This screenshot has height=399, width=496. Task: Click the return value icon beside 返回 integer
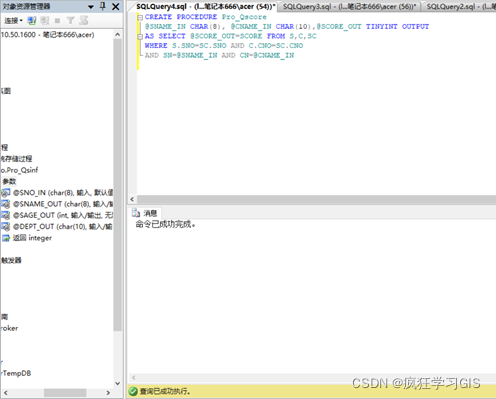coord(6,238)
